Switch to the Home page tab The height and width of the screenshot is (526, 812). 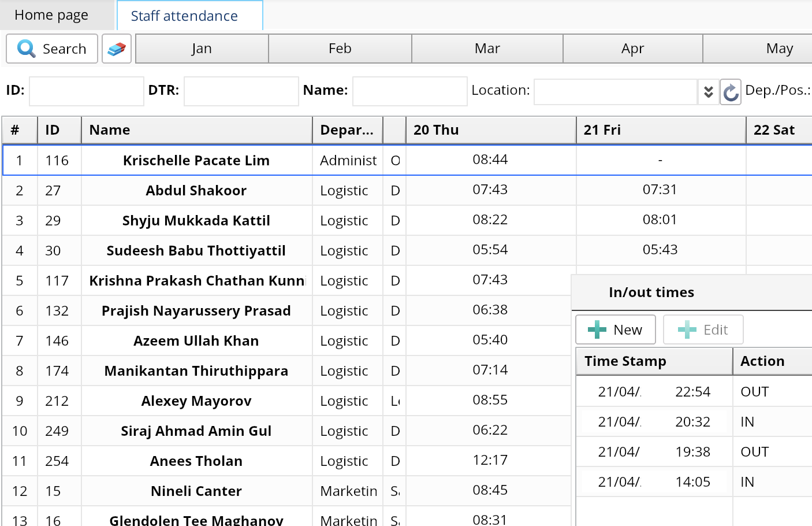[52, 15]
